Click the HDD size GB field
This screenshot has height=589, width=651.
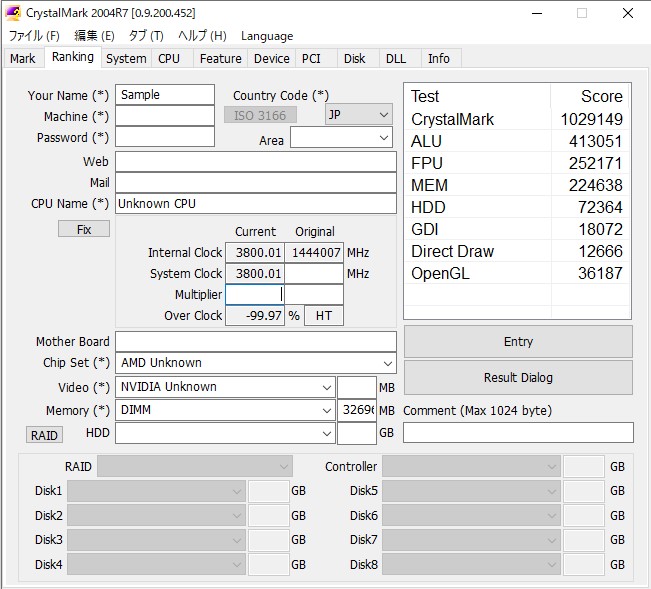[357, 433]
